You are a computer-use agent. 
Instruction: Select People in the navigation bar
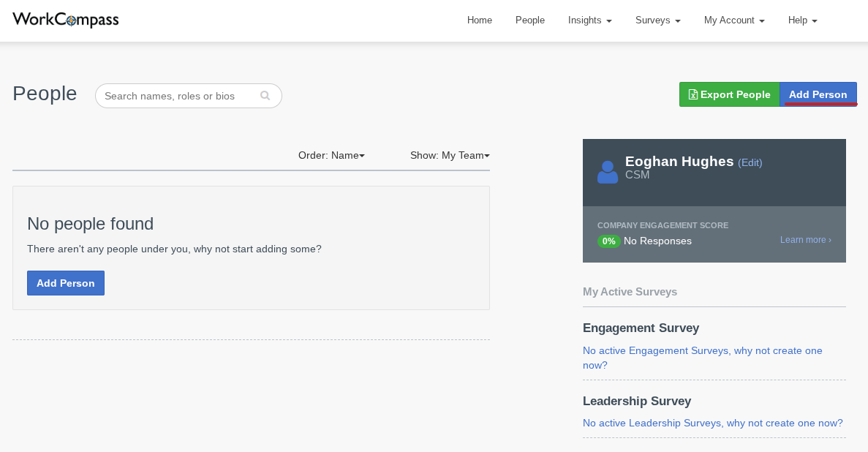tap(529, 20)
